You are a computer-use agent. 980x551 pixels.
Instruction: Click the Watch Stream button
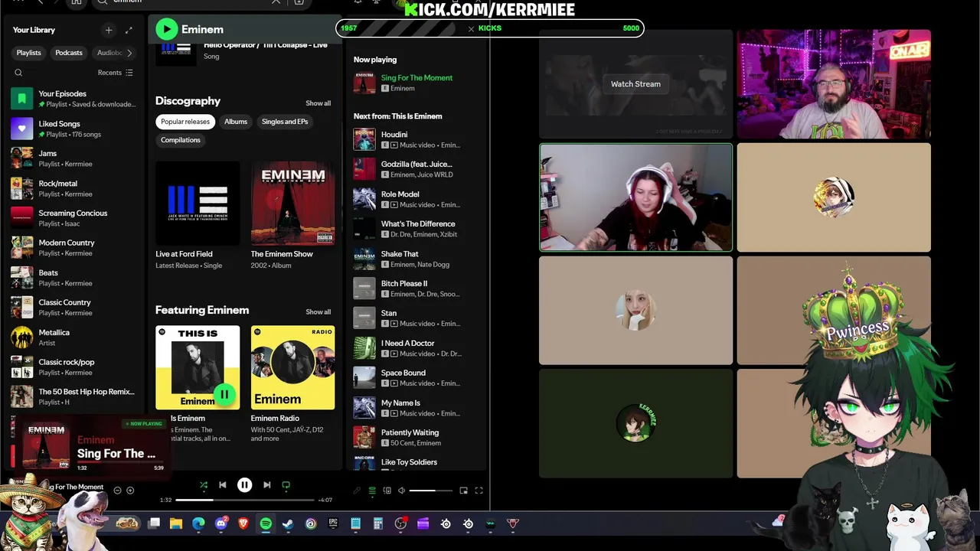635,84
